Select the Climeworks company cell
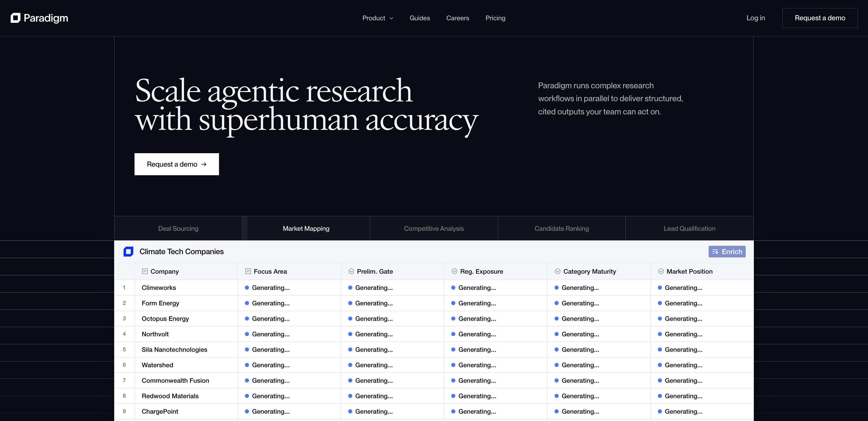This screenshot has height=421, width=868. 186,288
